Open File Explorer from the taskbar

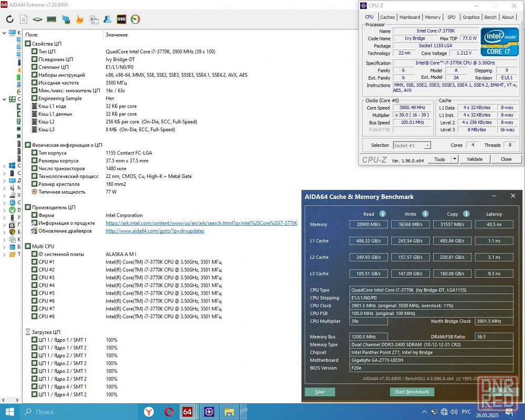(x=229, y=412)
